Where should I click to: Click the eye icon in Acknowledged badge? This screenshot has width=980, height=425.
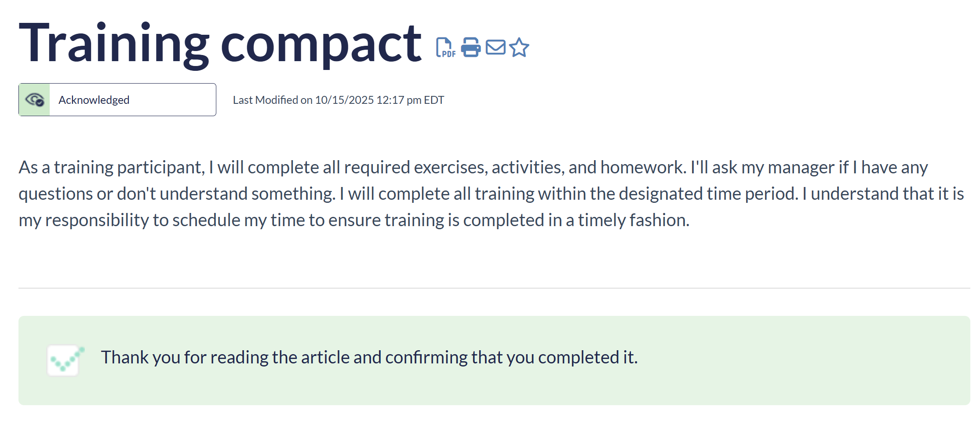(35, 100)
